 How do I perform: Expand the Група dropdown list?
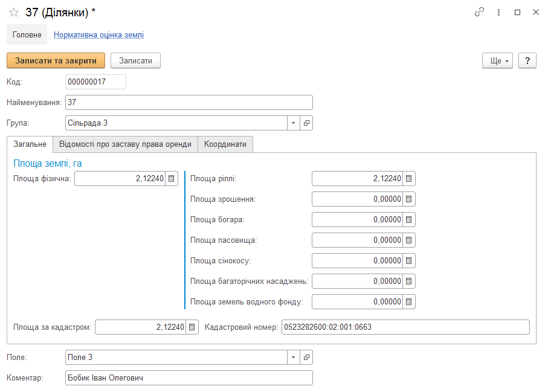294,123
